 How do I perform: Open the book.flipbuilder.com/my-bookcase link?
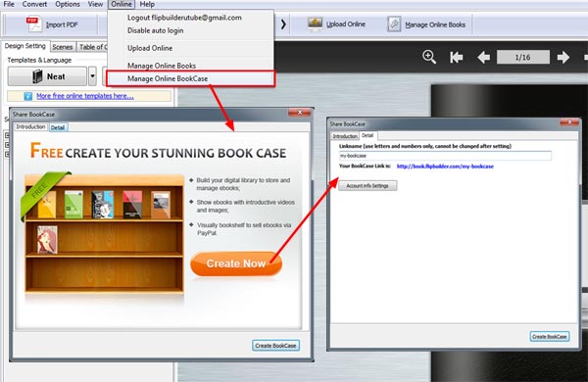(x=445, y=167)
